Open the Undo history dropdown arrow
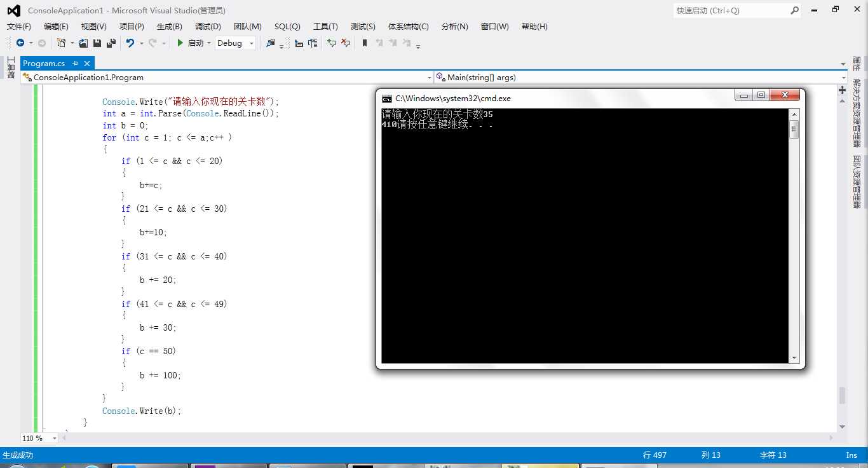Image resolution: width=868 pixels, height=468 pixels. pyautogui.click(x=141, y=43)
